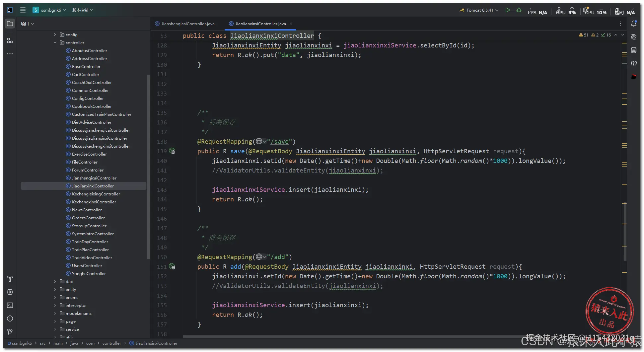Click the controller breadcrumb in status bar
The height and width of the screenshot is (352, 644).
click(x=112, y=343)
